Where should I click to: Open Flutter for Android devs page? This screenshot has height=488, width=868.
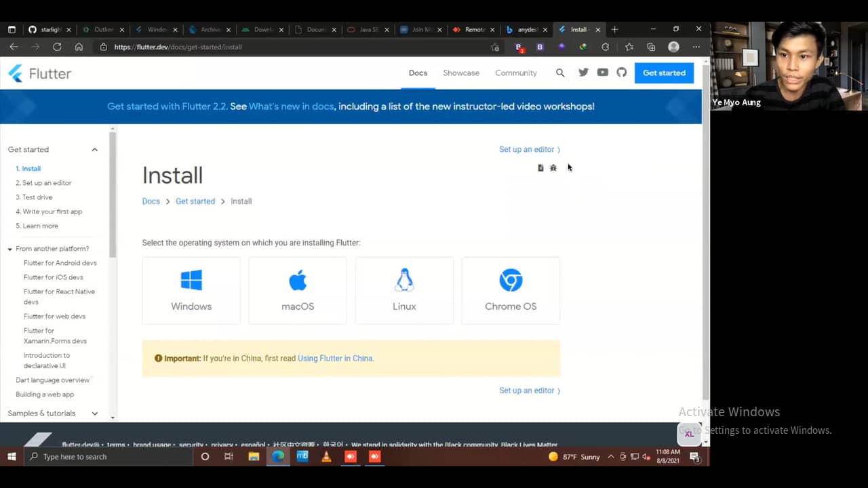pos(60,263)
